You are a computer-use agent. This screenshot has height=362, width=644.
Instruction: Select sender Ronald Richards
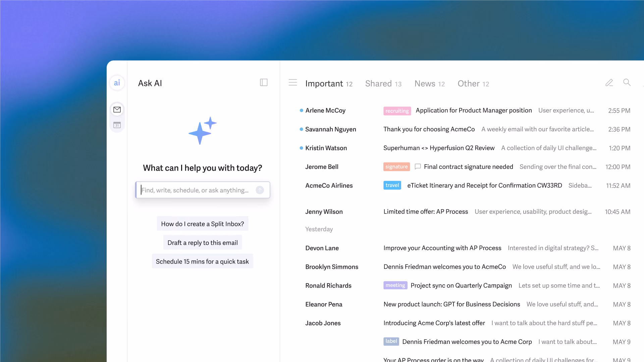[x=328, y=285]
